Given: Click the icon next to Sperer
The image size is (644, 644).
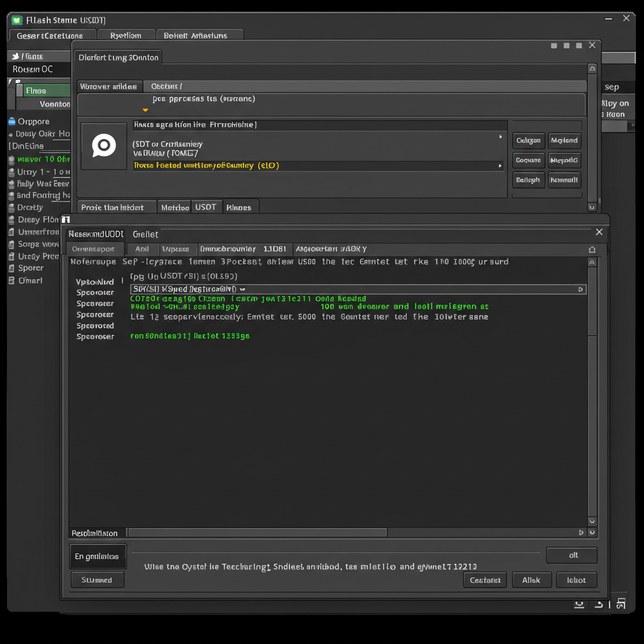Looking at the screenshot, I should tap(11, 268).
